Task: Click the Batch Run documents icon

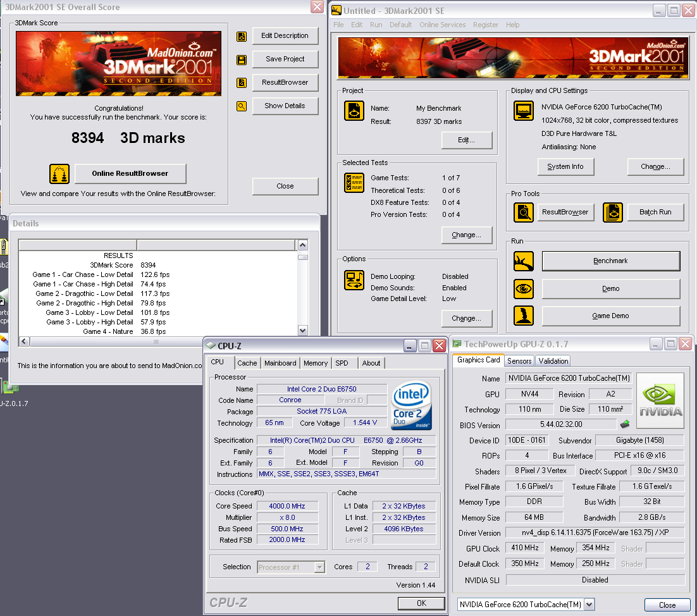Action: [x=612, y=213]
